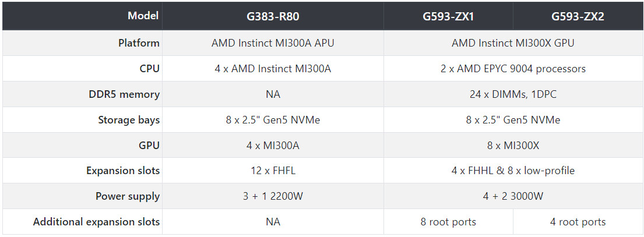Click the Storage bays row label

pos(129,120)
